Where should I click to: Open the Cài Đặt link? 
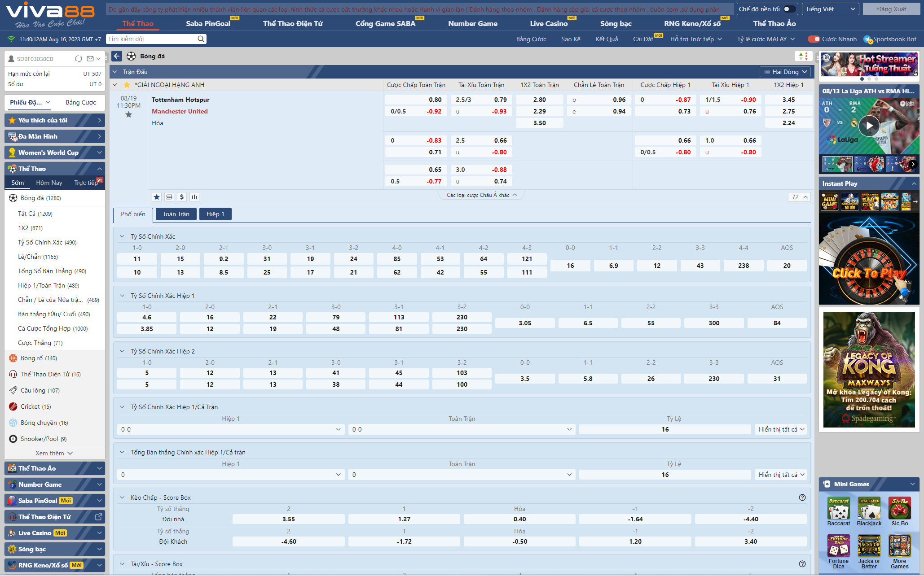tap(643, 39)
